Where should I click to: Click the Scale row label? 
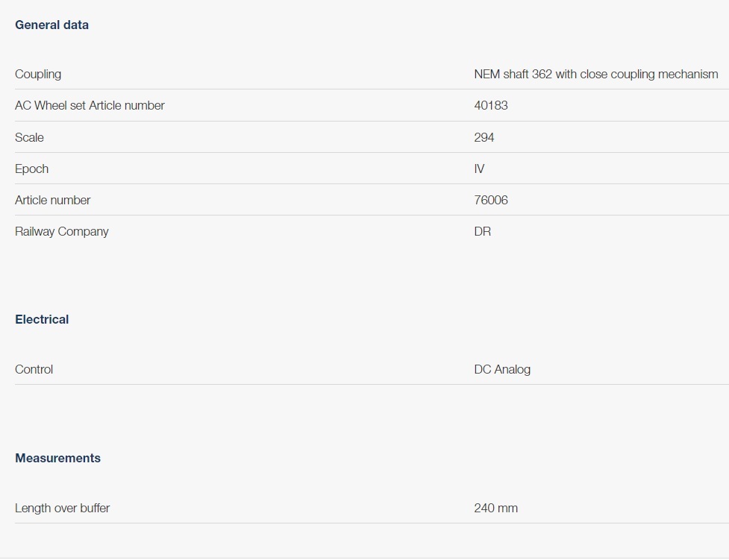[29, 137]
